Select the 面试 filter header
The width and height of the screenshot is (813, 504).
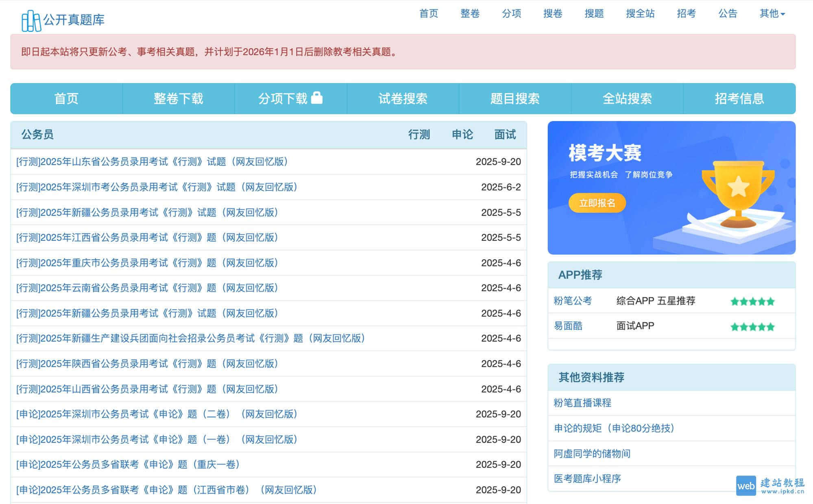click(504, 134)
